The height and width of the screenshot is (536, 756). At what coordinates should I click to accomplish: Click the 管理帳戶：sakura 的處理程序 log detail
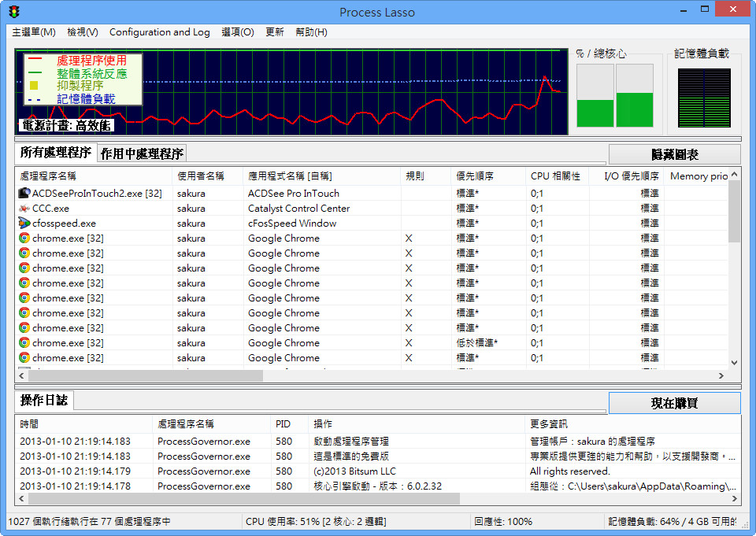pos(592,441)
